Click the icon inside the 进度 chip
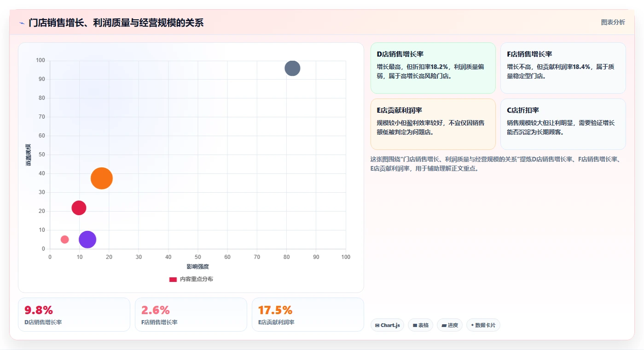The image size is (644, 350). coord(444,325)
